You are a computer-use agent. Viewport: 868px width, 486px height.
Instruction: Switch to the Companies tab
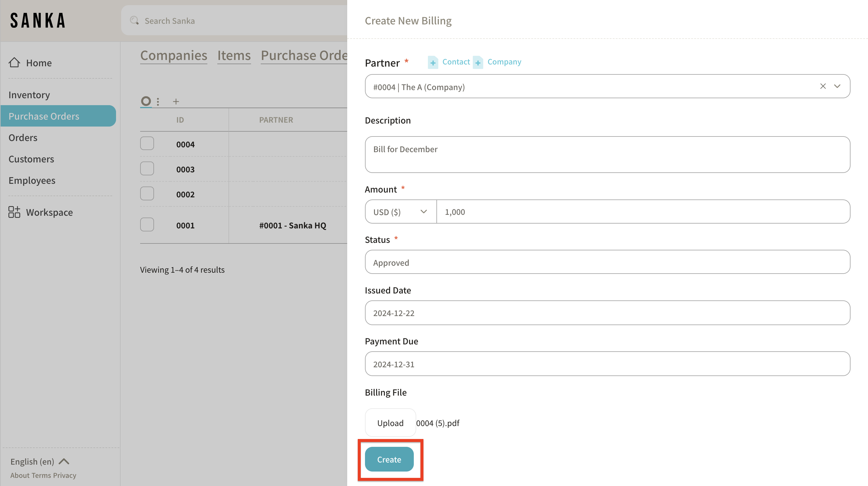pos(174,55)
